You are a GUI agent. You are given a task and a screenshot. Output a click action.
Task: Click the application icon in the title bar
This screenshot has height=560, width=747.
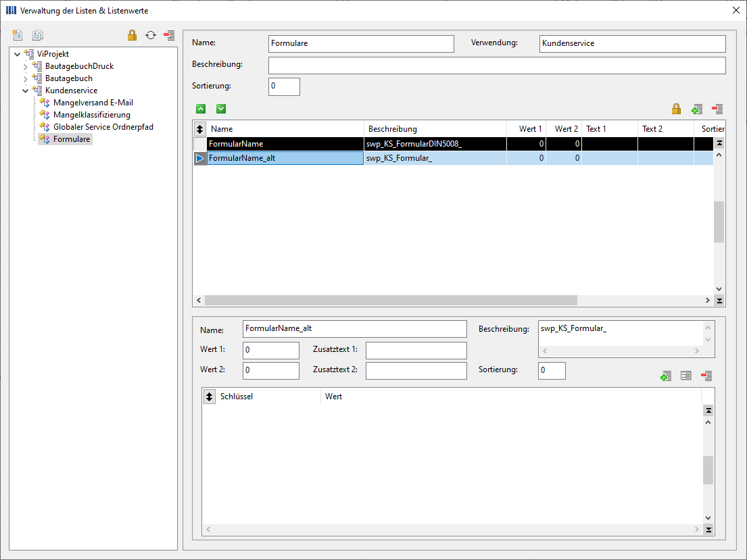point(11,10)
